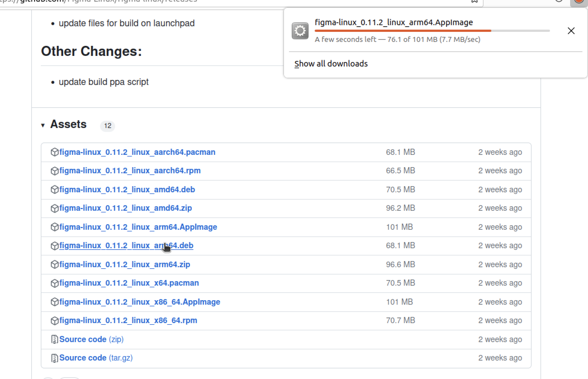Screen dimensions: 588x379
Task: Click the package icon beside aarch64.pacman asset
Action: pyautogui.click(x=54, y=152)
